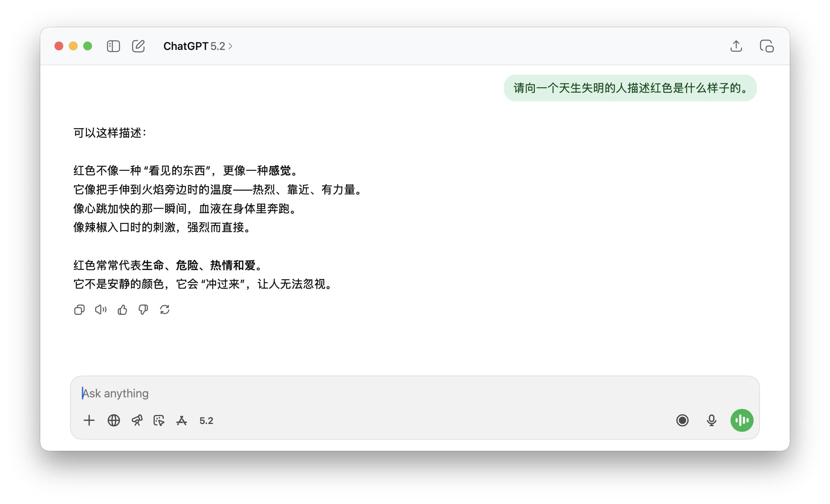Open the 5.2 model picker in composer
Screen dimensions: 830x504
tap(206, 421)
